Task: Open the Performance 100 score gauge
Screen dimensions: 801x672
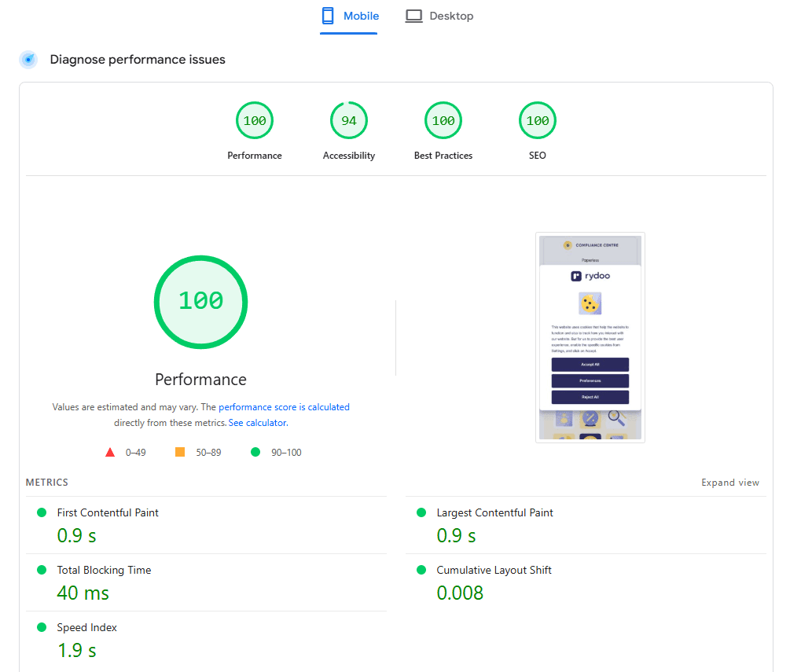Action: click(x=255, y=121)
